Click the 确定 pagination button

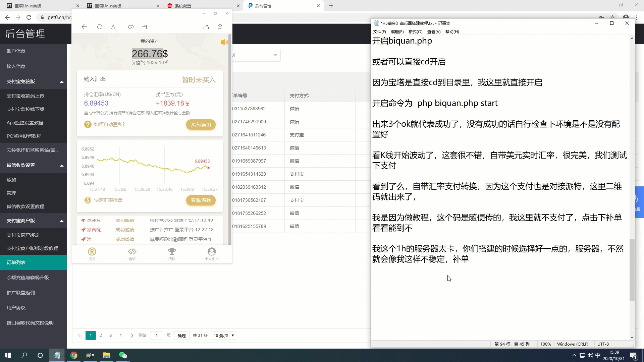[x=181, y=336]
